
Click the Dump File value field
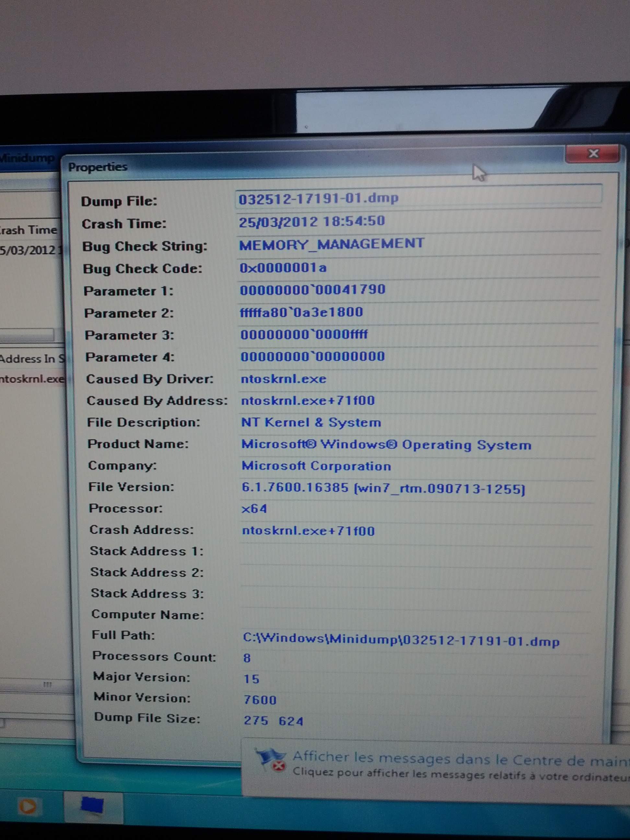418,197
